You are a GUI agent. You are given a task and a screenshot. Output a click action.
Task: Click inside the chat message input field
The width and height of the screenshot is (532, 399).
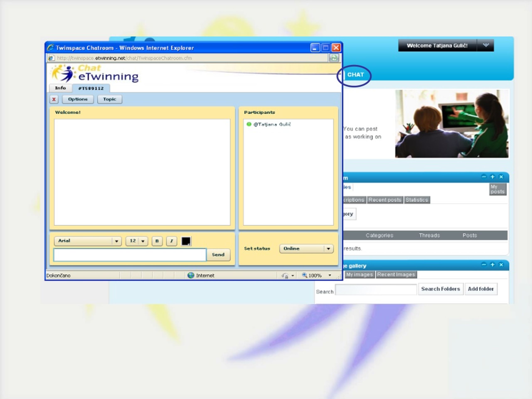point(130,255)
